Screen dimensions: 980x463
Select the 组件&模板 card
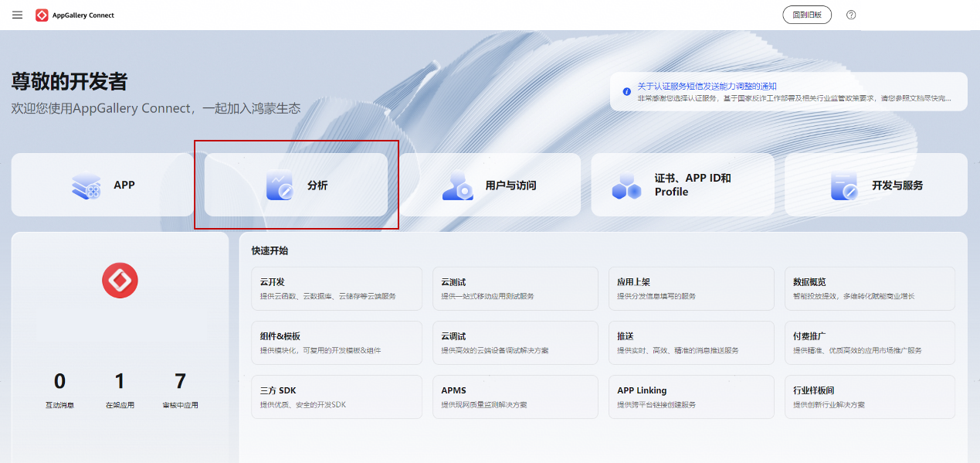point(337,342)
